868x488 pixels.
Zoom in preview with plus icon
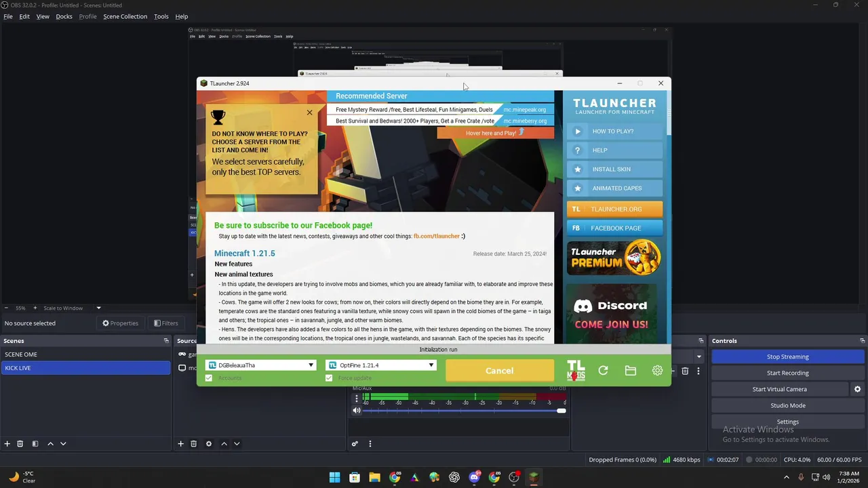[x=35, y=308]
